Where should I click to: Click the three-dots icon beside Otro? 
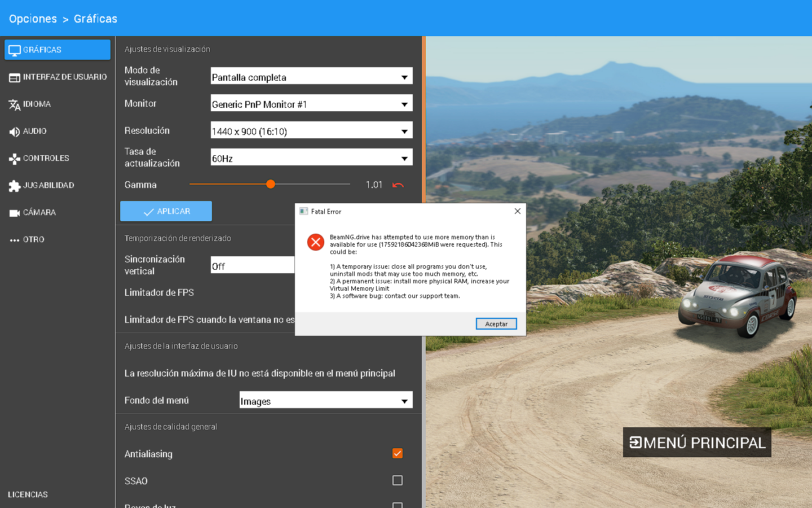(15, 240)
